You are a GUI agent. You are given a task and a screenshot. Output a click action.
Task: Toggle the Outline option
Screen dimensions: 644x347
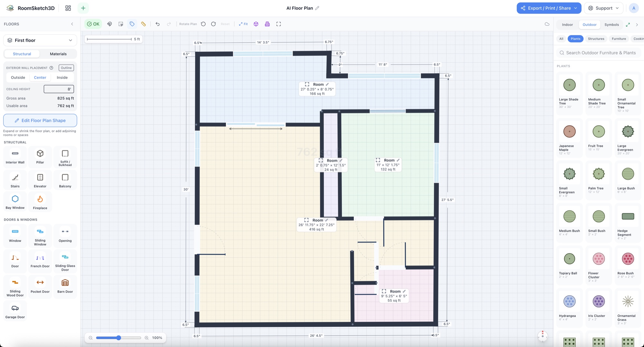point(66,68)
